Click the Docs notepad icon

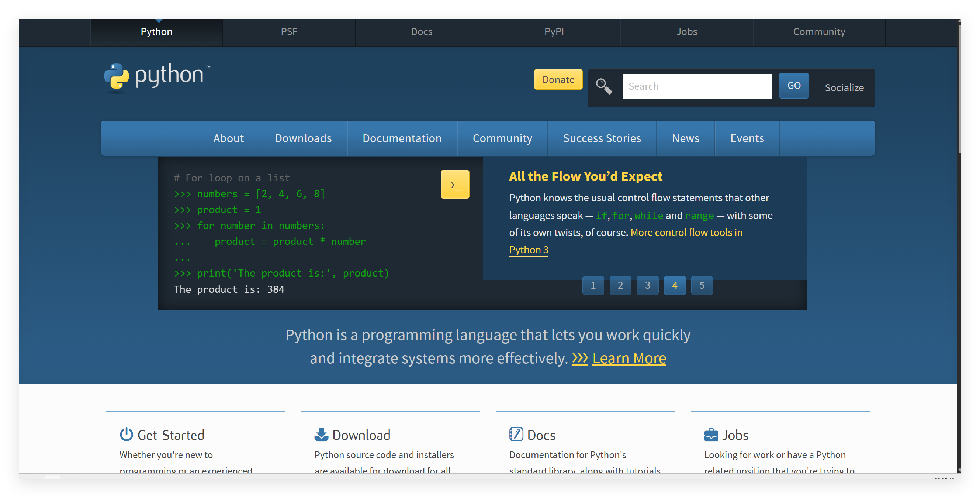tap(516, 435)
